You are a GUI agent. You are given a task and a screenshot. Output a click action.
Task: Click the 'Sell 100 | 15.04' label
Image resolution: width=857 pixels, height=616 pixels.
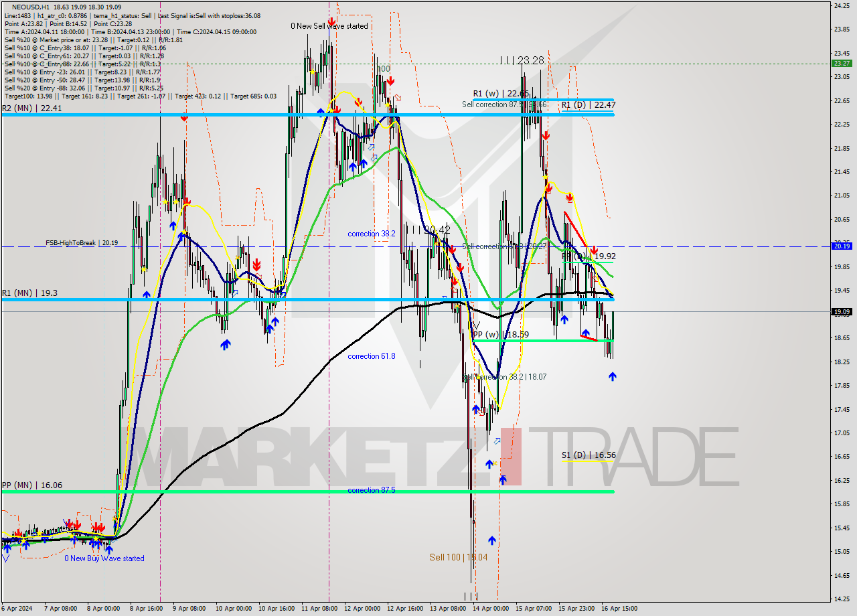(459, 557)
